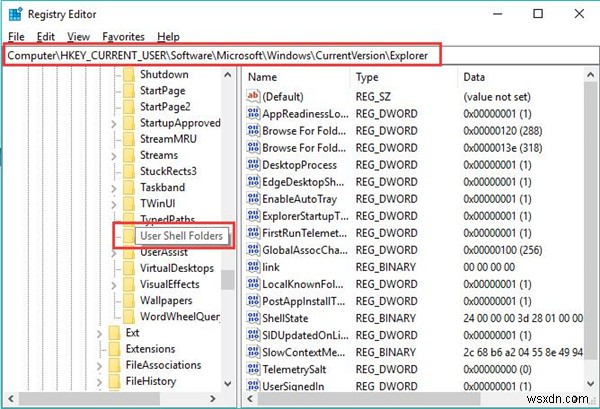Expand the TWinUI key
Screen dimensions: 600x409
point(114,204)
